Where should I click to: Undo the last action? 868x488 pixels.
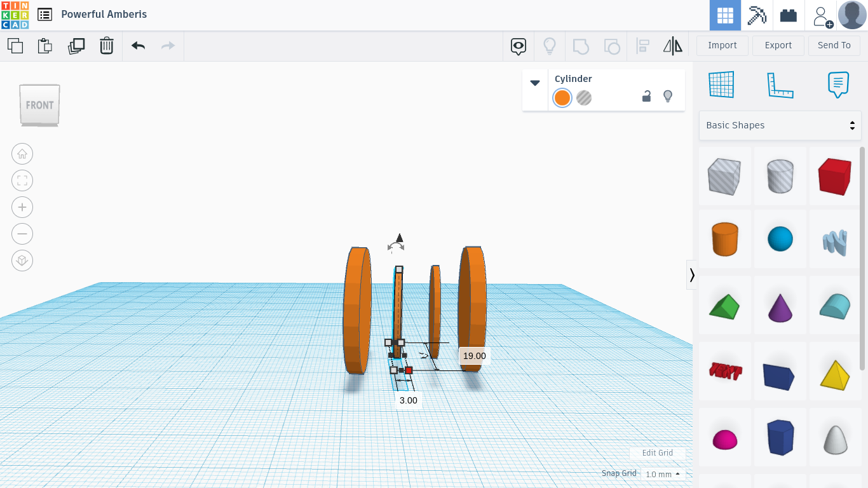[x=139, y=46]
